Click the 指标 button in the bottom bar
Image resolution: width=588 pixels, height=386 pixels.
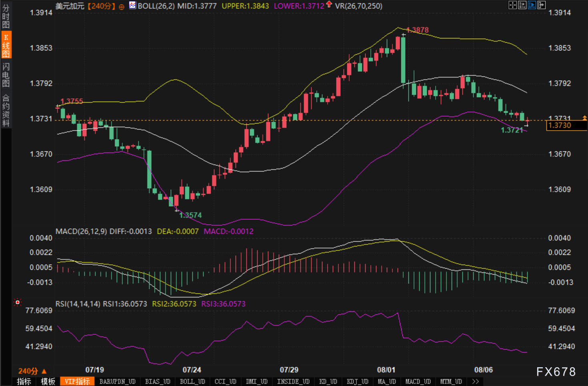pos(24,382)
